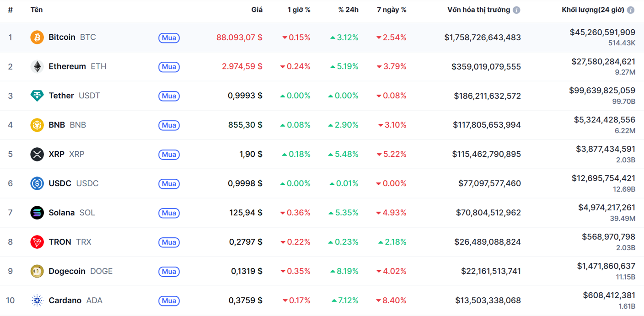The image size is (644, 316).
Task: Click Mua button for TRON
Action: (169, 242)
